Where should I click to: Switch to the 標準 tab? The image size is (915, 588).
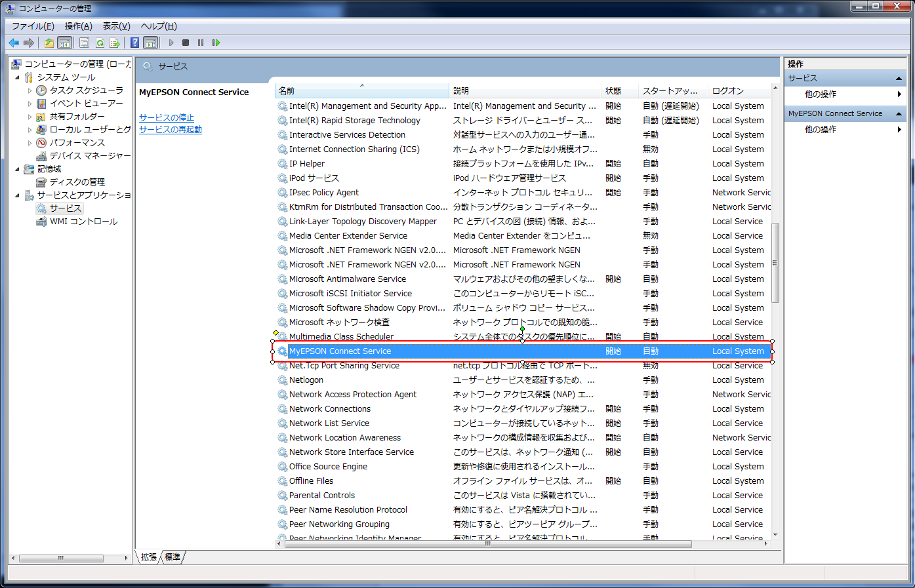173,557
